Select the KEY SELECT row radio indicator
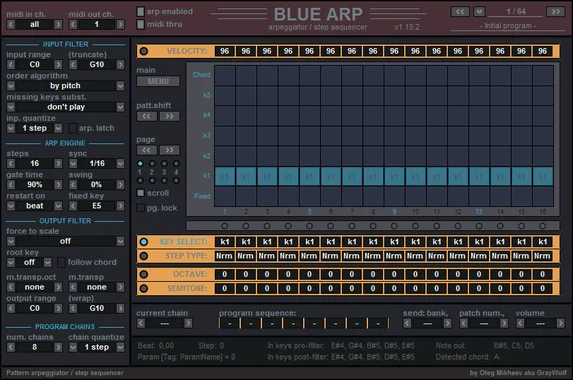The height and width of the screenshot is (380, 573). pos(144,242)
